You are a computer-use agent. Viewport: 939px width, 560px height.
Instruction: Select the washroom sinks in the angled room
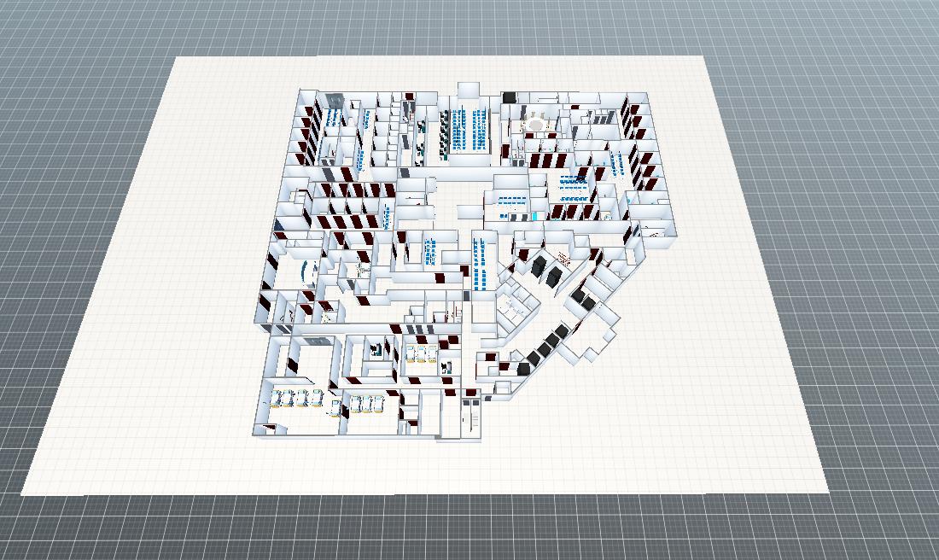click(x=512, y=305)
